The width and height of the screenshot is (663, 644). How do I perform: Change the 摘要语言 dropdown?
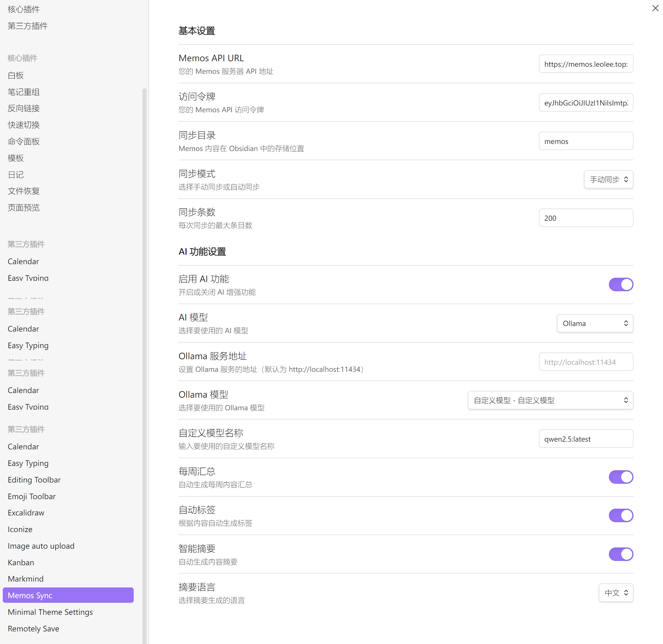click(x=616, y=593)
